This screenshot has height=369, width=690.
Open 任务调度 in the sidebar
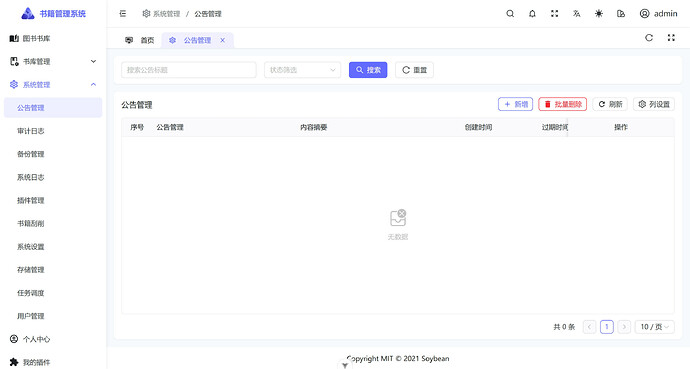point(53,293)
